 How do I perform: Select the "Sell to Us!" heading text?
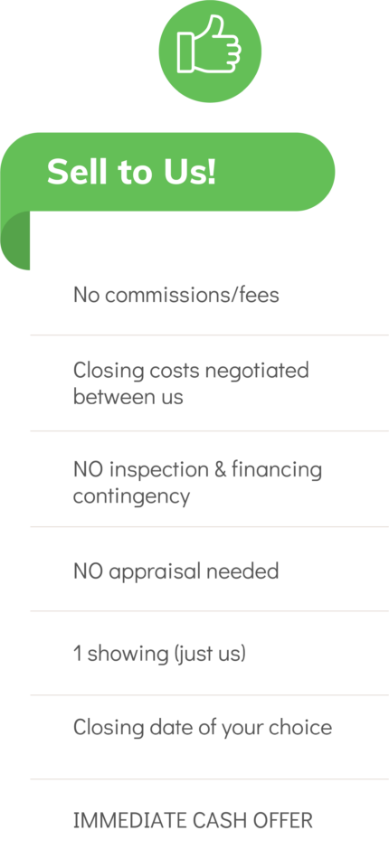point(131,172)
